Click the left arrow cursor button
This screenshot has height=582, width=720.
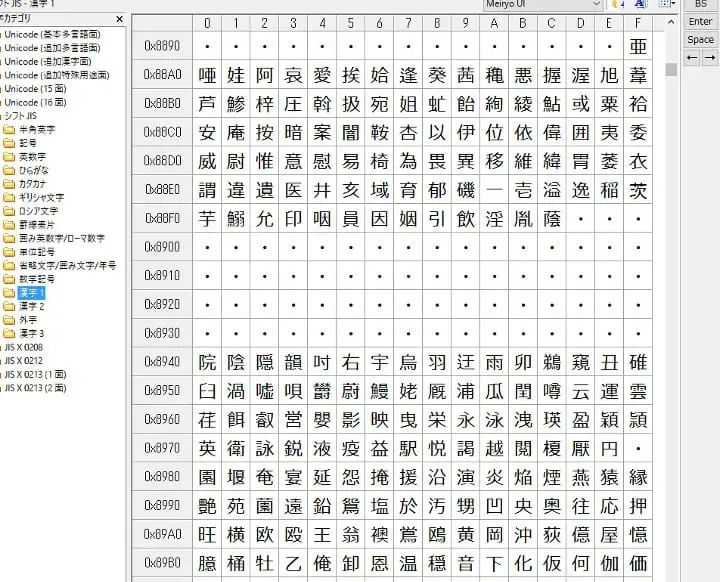[x=692, y=58]
